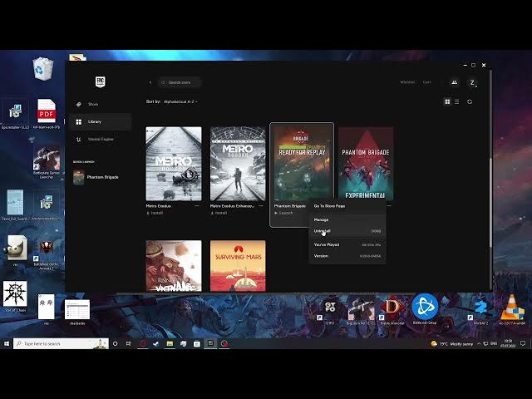Open the Star of Chaos desktop icon

point(15,296)
